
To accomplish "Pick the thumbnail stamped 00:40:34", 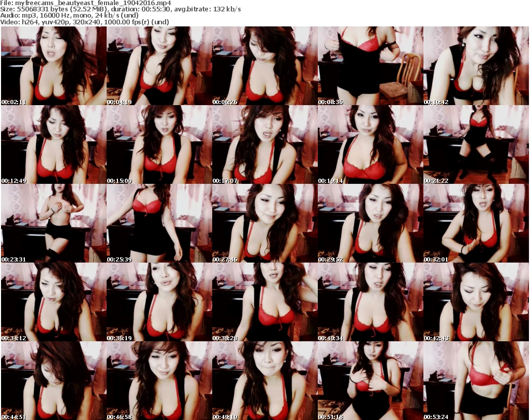I will click(x=370, y=302).
